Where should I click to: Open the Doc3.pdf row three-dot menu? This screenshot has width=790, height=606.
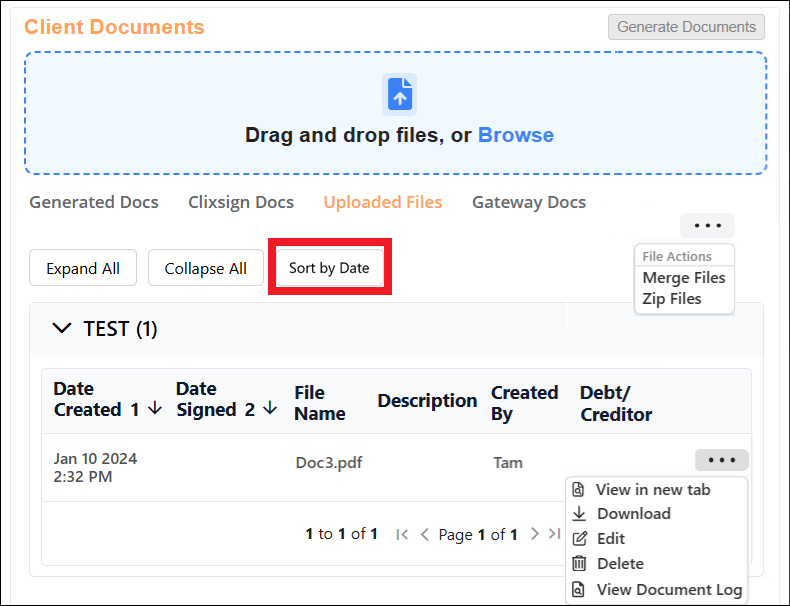tap(721, 460)
